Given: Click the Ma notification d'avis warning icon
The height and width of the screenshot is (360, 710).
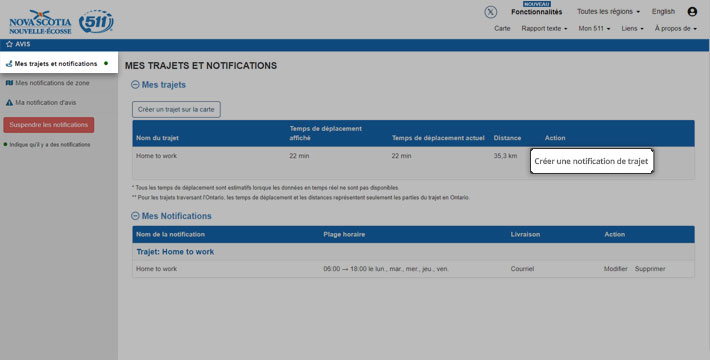Looking at the screenshot, I should [9, 103].
